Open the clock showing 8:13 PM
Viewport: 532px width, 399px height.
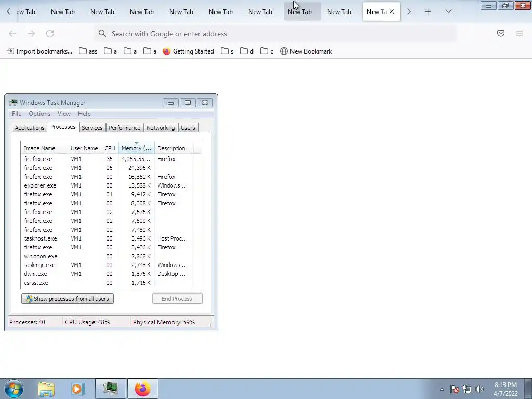click(506, 389)
